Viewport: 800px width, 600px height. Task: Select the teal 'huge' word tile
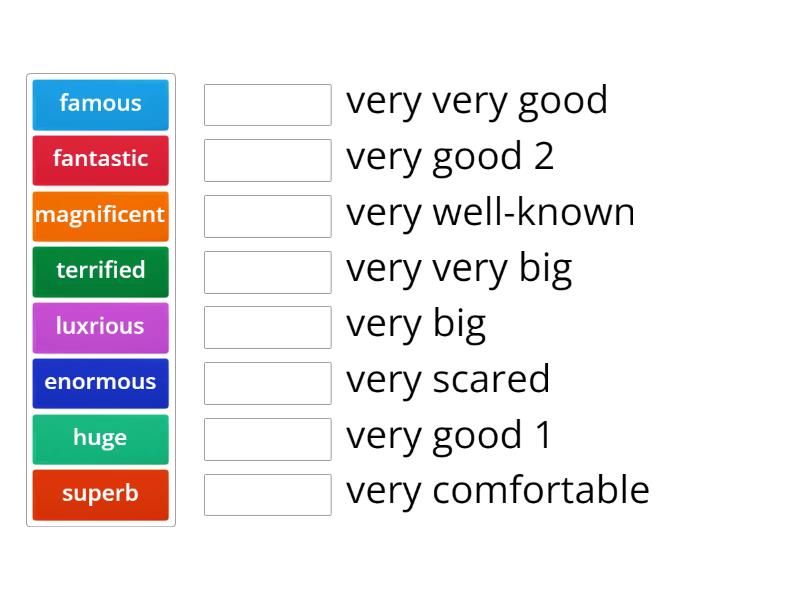click(100, 438)
